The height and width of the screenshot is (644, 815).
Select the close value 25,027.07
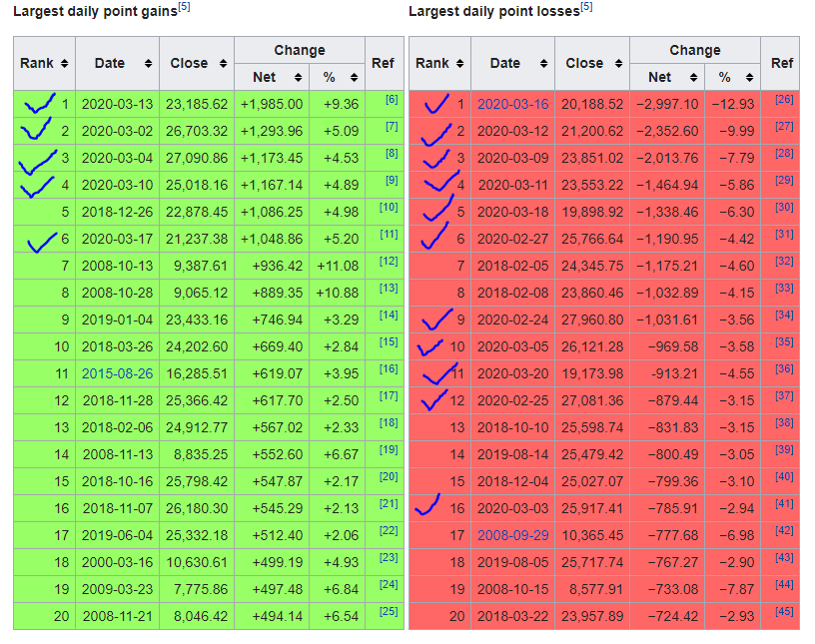click(592, 481)
